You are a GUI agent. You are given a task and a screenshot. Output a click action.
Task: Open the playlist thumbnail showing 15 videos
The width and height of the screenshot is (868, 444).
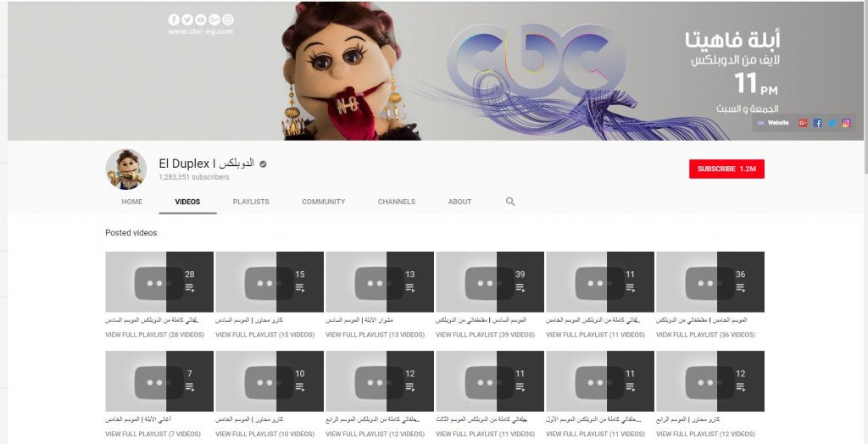(270, 282)
